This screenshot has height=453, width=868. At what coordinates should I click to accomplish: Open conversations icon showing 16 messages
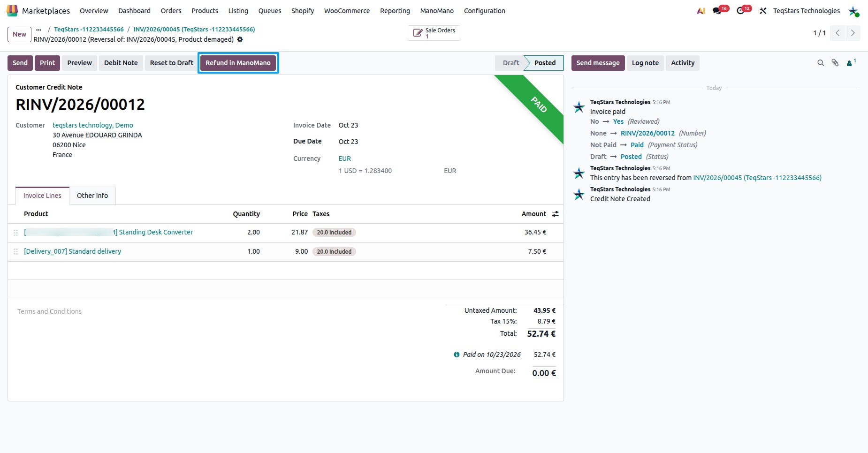point(717,11)
